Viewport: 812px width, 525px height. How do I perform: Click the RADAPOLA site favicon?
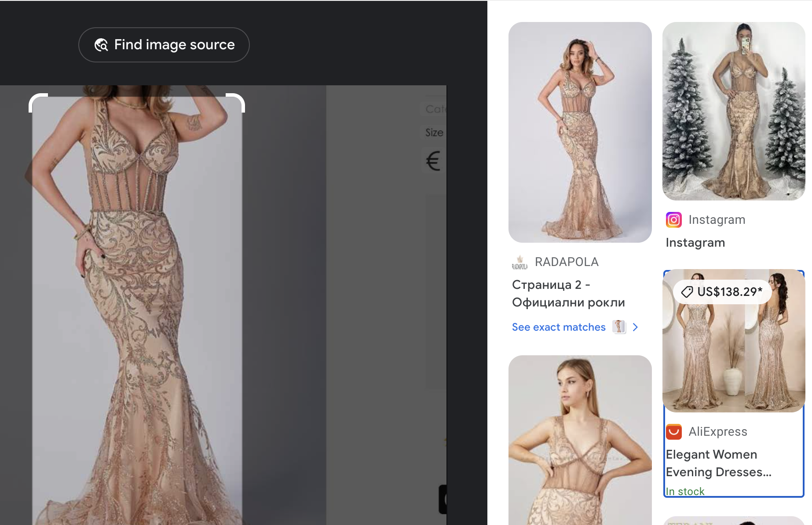coord(519,262)
